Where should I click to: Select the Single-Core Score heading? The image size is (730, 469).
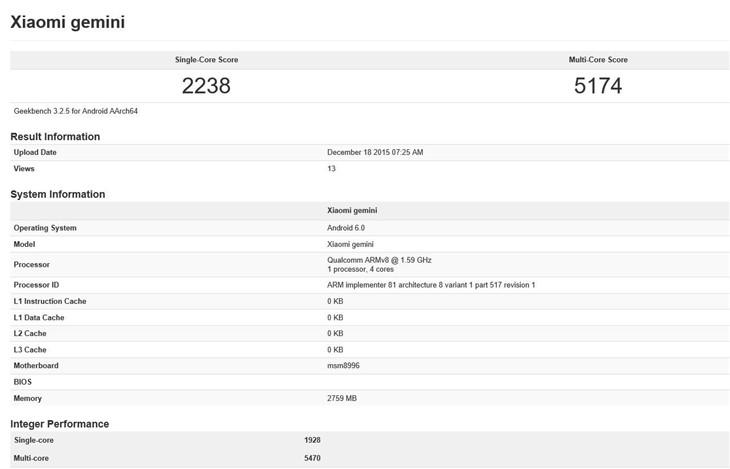206,60
